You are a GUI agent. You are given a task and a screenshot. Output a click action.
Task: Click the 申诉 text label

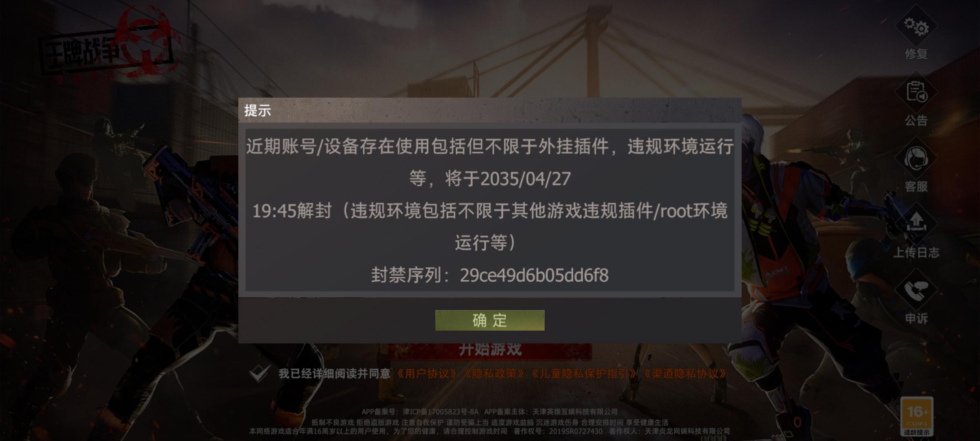[x=916, y=318]
